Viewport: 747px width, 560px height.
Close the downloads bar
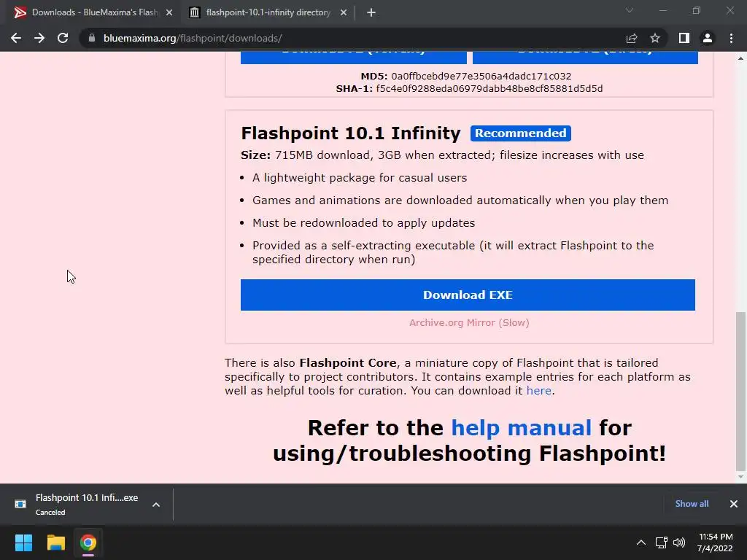point(734,504)
